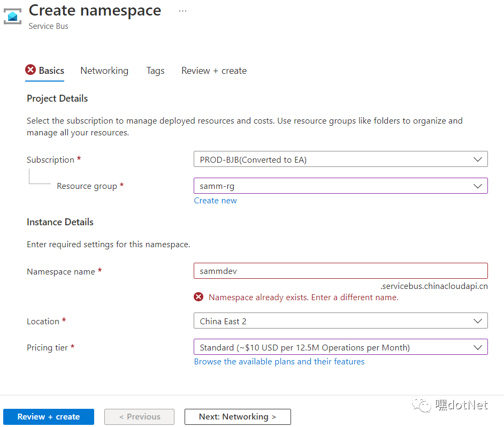
Task: Click the Service Bus namespace icon
Action: 12,16
